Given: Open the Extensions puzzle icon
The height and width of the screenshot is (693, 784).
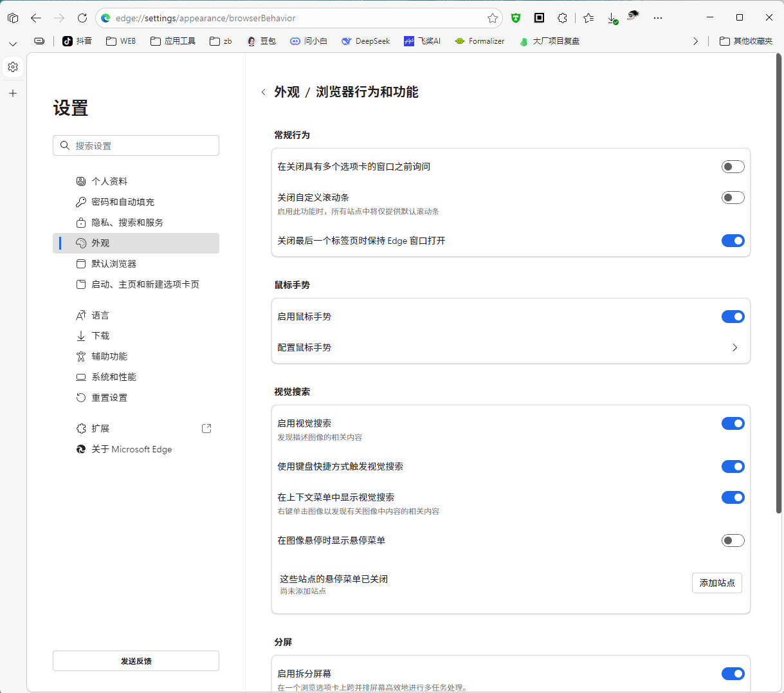Looking at the screenshot, I should [x=563, y=18].
